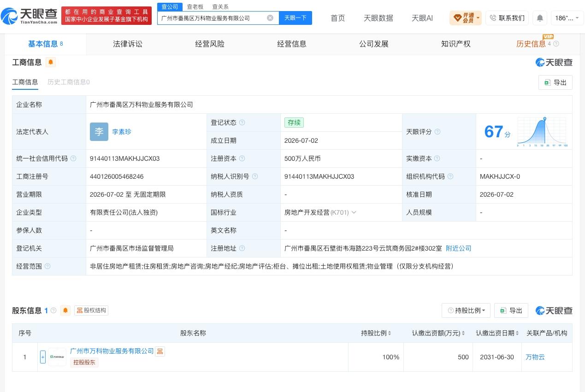Click the help icon next to 天眼评分
Screen dimensions: 585x392
[x=437, y=132]
